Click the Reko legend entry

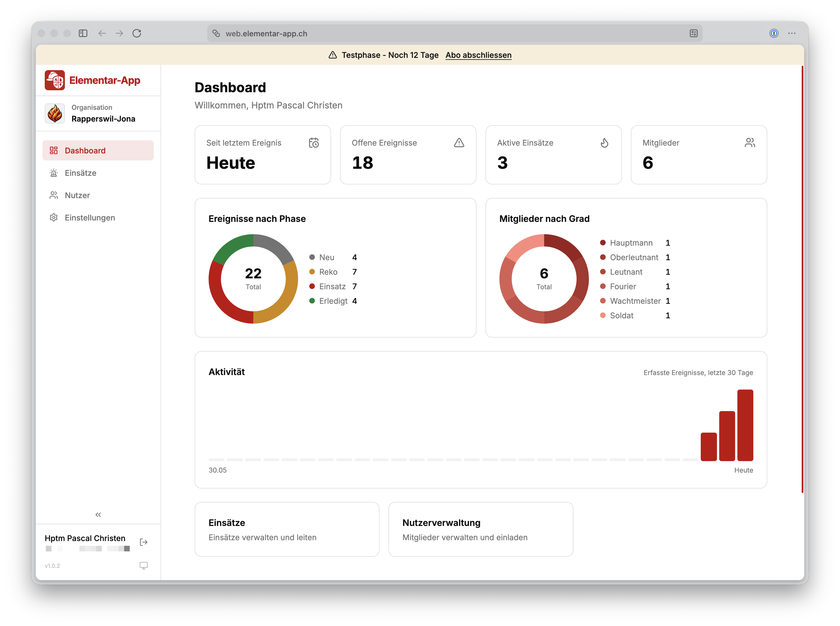pos(333,272)
